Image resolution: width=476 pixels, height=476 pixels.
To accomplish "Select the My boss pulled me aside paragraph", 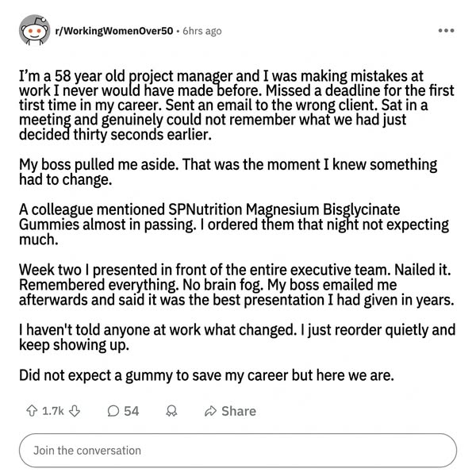I will (x=228, y=172).
